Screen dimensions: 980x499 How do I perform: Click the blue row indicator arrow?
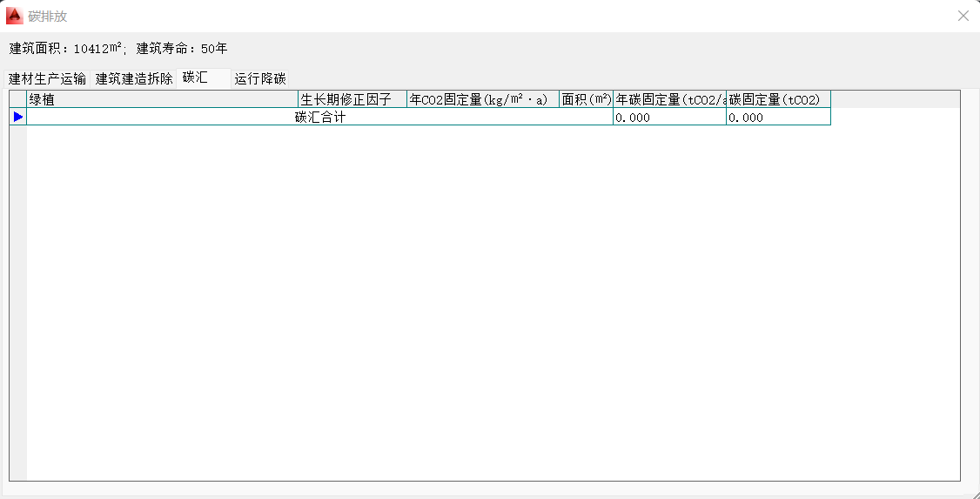[18, 117]
